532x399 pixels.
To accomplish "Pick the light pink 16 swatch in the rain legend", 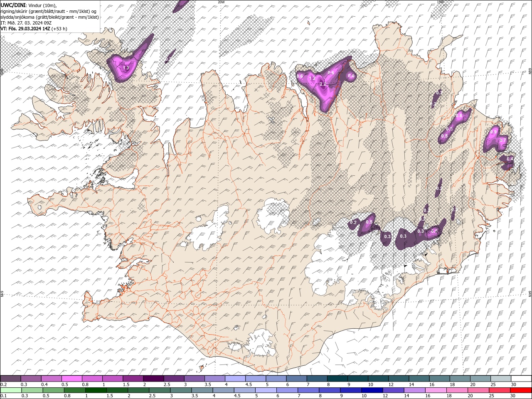I will click(435, 390).
